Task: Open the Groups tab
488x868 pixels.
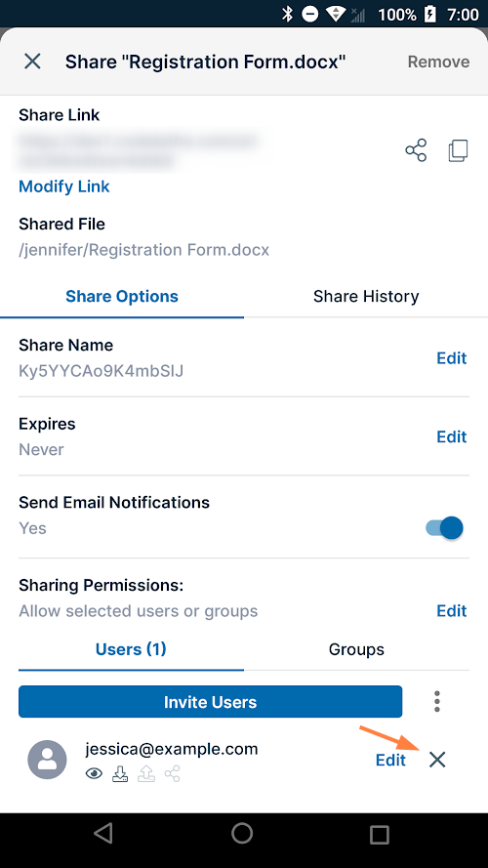Action: point(356,648)
